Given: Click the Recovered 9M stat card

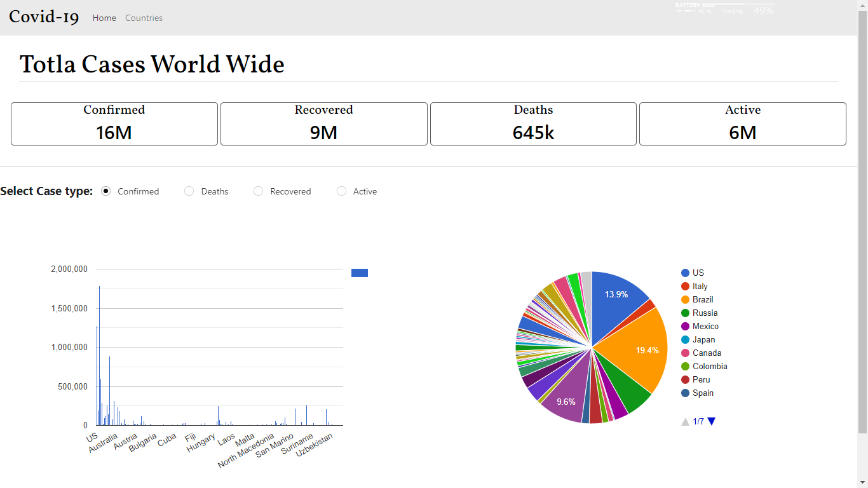Looking at the screenshot, I should [323, 124].
